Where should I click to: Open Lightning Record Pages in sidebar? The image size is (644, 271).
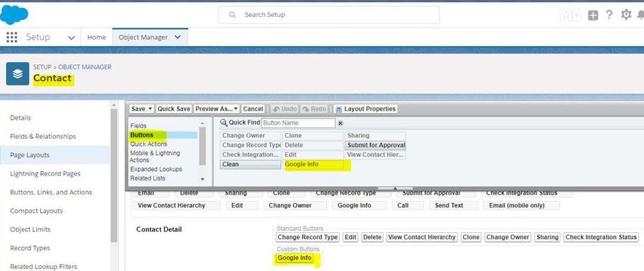point(45,173)
